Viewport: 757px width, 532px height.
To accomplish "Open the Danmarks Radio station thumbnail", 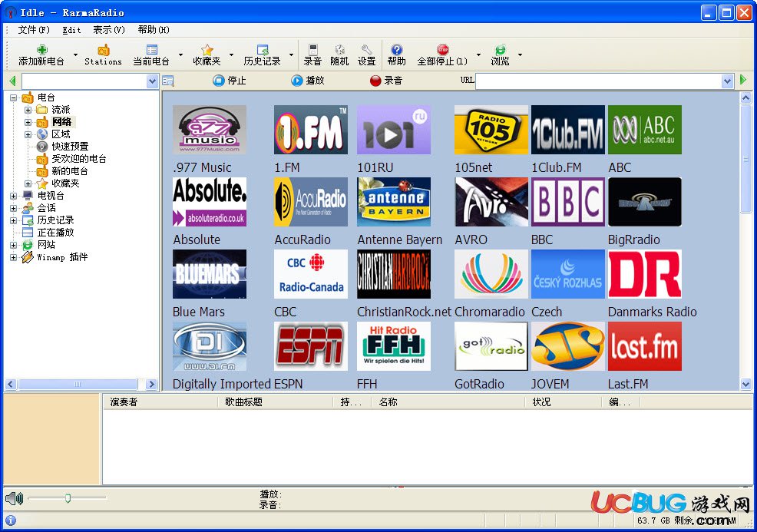I will click(645, 274).
